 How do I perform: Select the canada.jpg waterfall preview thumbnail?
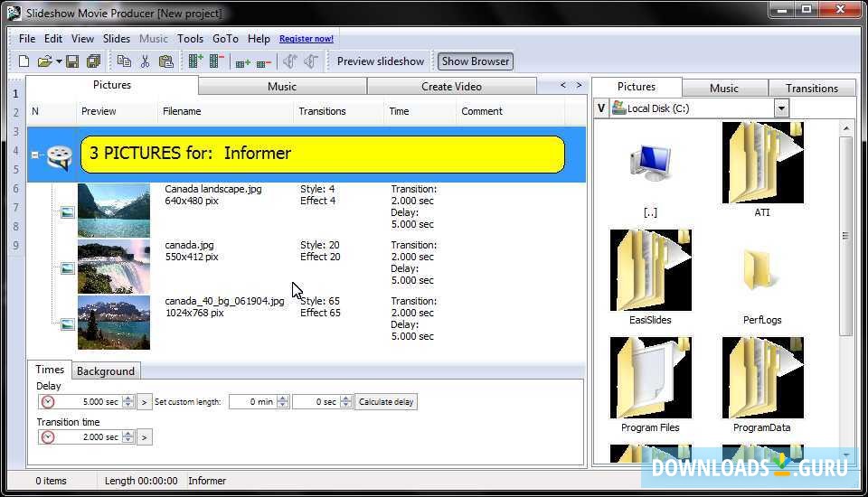pos(114,267)
